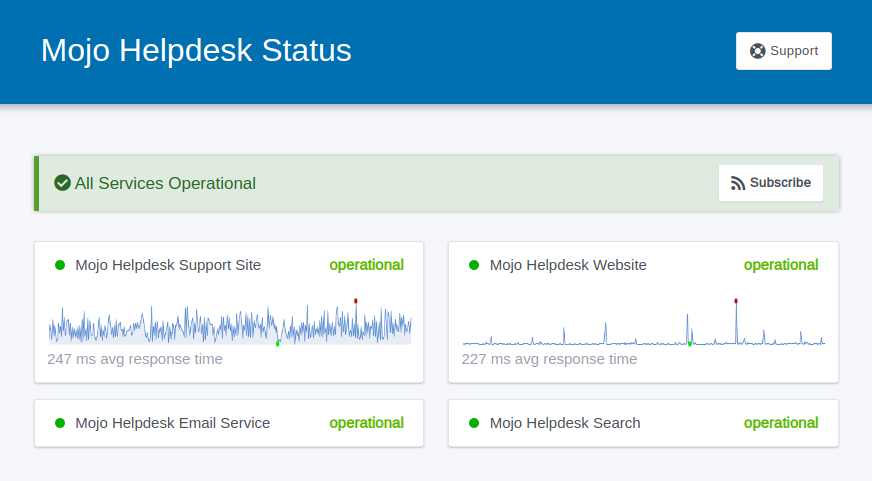Select Mojo Helpdesk Website name
Screen dimensions: 872x481
568,265
